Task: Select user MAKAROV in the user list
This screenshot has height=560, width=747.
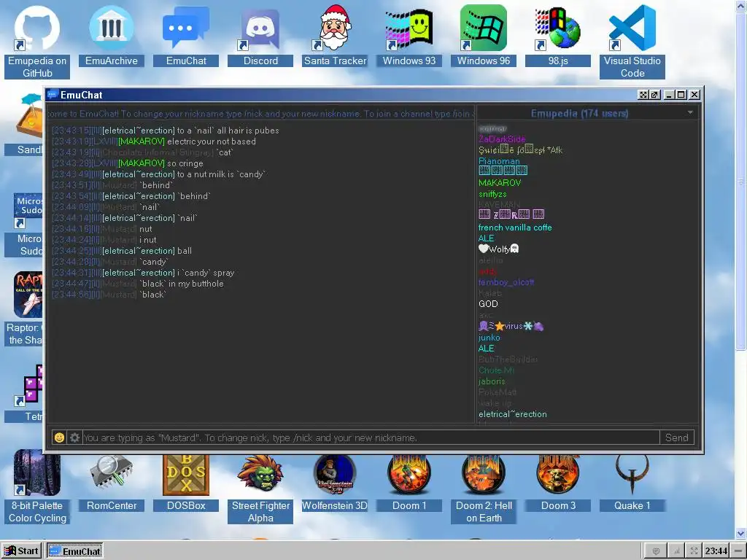Action: pyautogui.click(x=500, y=183)
